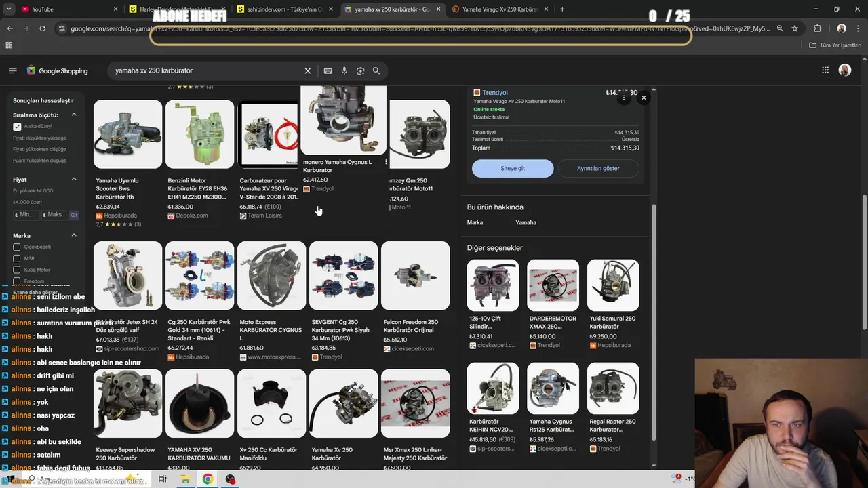Check the ÇiçekSepeti brand filter

tap(17, 247)
